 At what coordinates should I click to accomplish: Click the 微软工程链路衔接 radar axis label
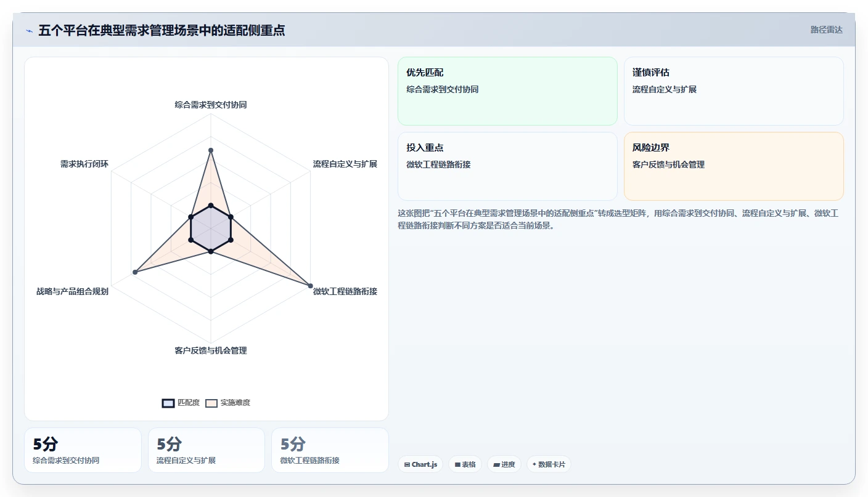click(345, 291)
